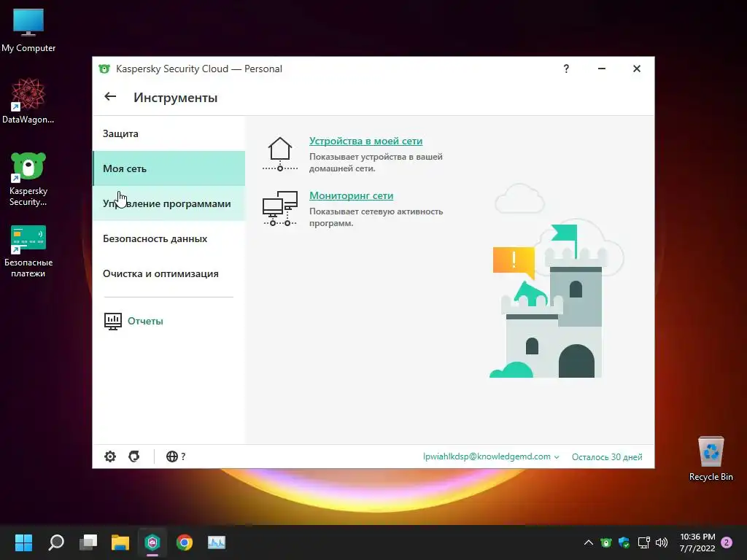747x560 pixels.
Task: Open My Computer desktop icon
Action: [28, 31]
